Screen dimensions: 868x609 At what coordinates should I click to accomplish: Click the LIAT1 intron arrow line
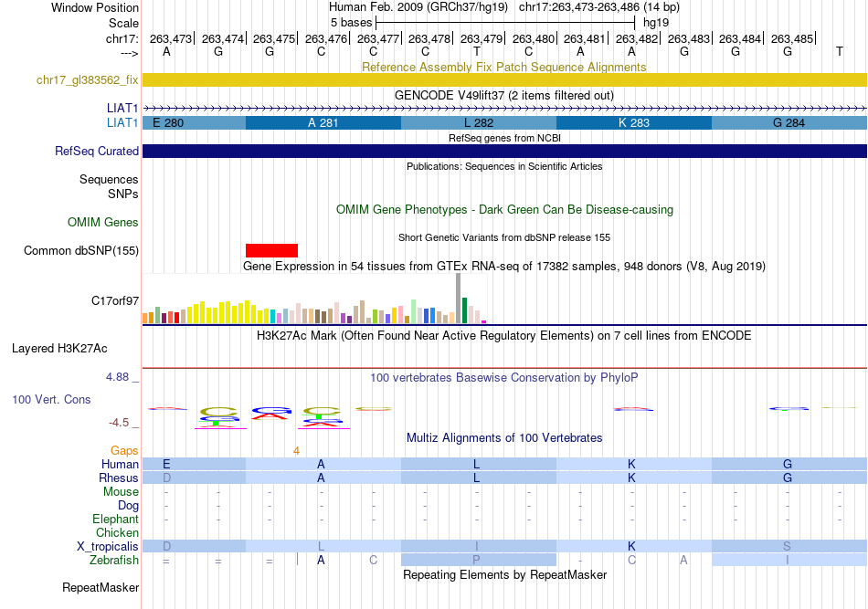tap(504, 108)
